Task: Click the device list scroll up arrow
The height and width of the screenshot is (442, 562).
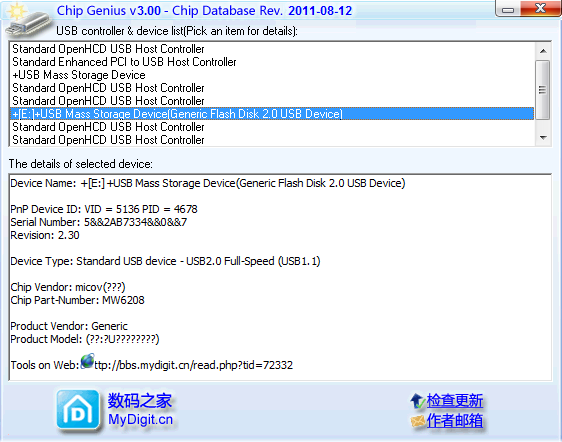Action: pyautogui.click(x=543, y=51)
